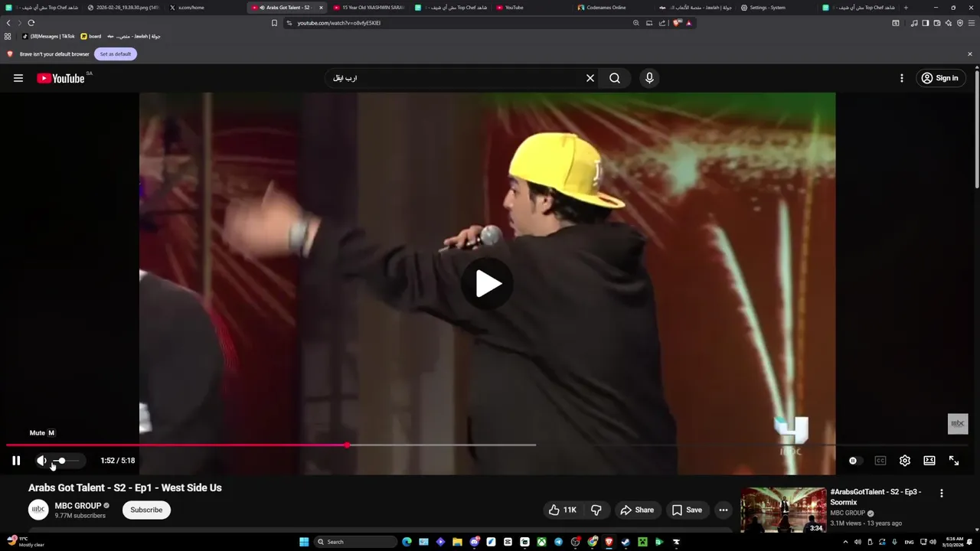
Task: Open Brave Shields lion icon
Action: pyautogui.click(x=677, y=23)
